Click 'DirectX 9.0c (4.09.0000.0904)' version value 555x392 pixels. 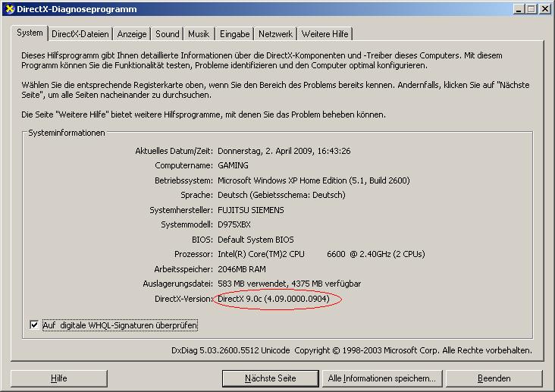pyautogui.click(x=274, y=299)
